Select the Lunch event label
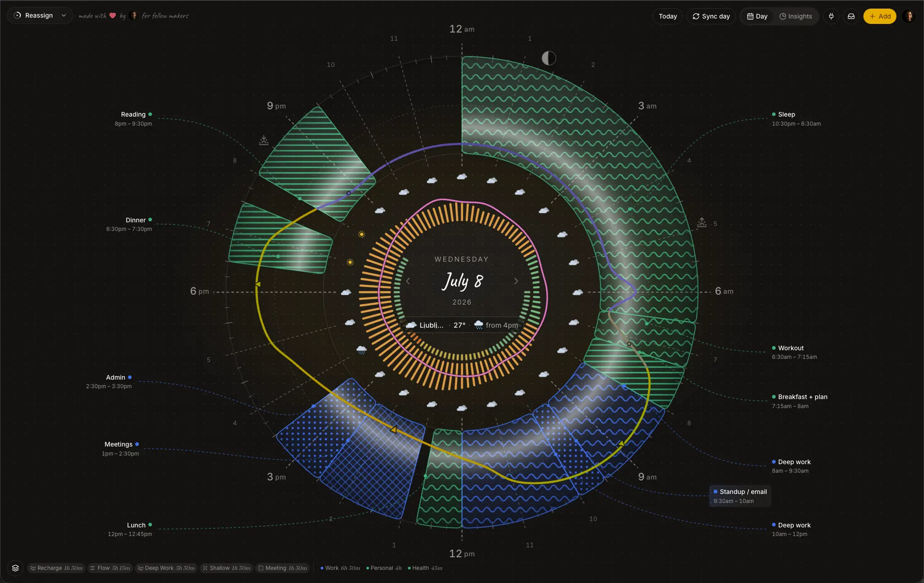924x583 pixels. [x=130, y=529]
